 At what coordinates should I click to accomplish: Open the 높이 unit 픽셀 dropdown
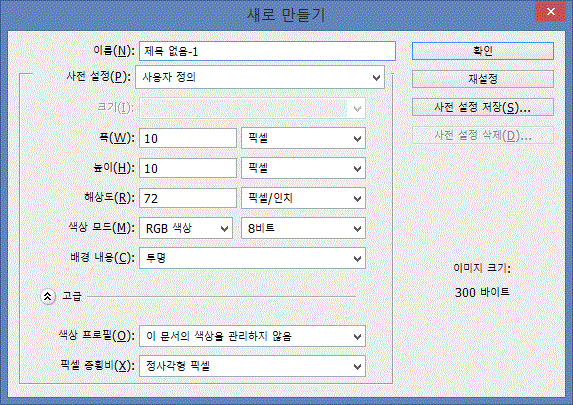coord(303,168)
